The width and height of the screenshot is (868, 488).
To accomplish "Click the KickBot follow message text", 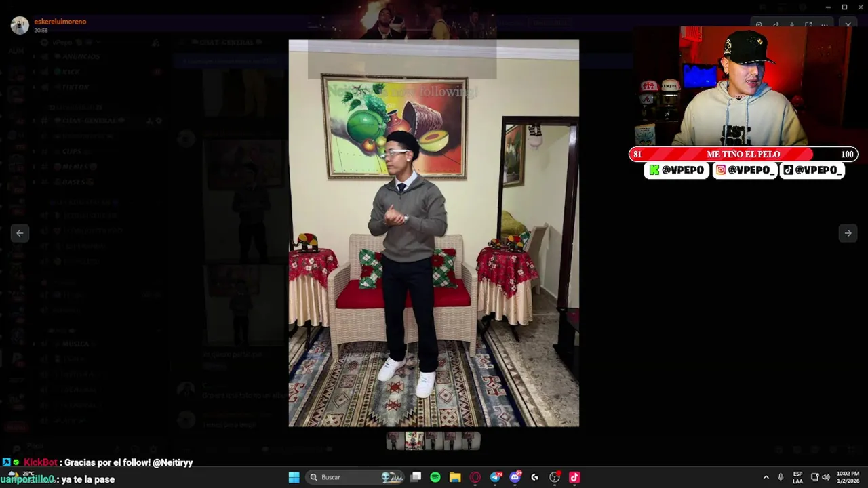I will point(129,462).
